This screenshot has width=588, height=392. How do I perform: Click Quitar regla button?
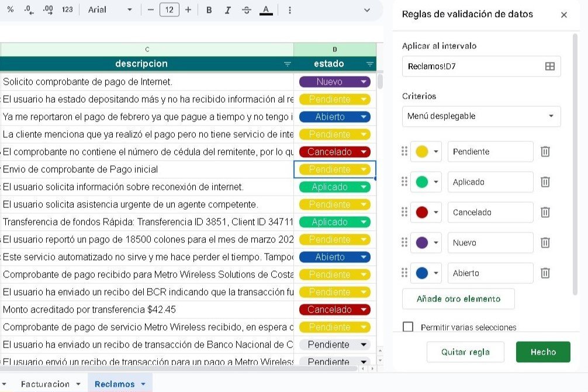click(465, 352)
